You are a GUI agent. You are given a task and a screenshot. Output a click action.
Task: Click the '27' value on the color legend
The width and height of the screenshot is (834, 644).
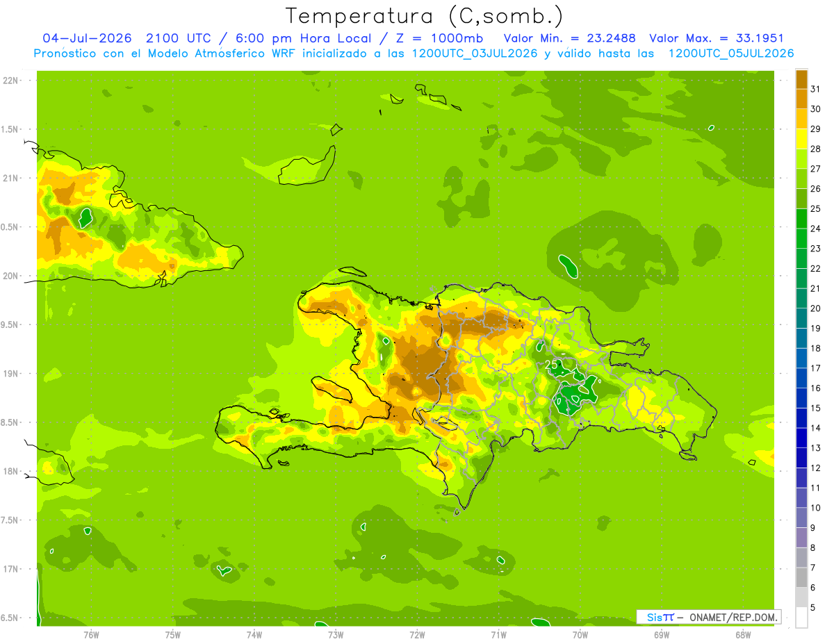tap(816, 169)
